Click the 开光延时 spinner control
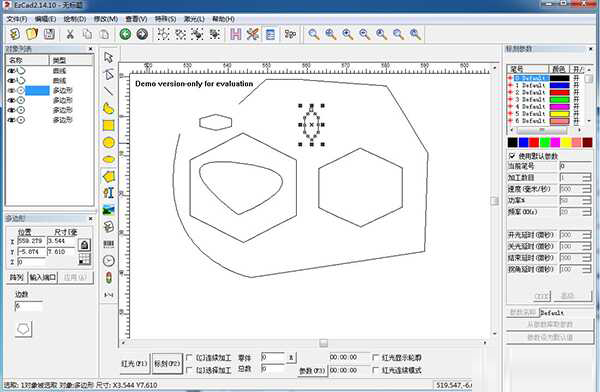This screenshot has height=392, width=600. click(587, 235)
